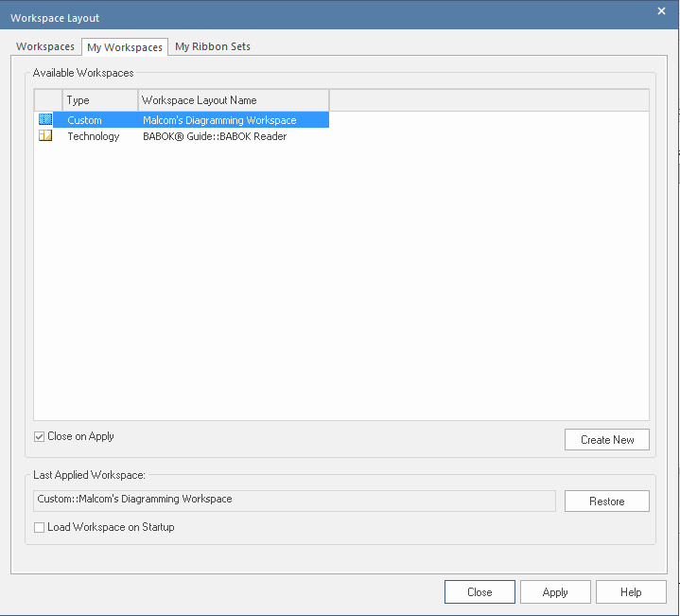Click the Restore button
The height and width of the screenshot is (616, 680).
tap(606, 502)
